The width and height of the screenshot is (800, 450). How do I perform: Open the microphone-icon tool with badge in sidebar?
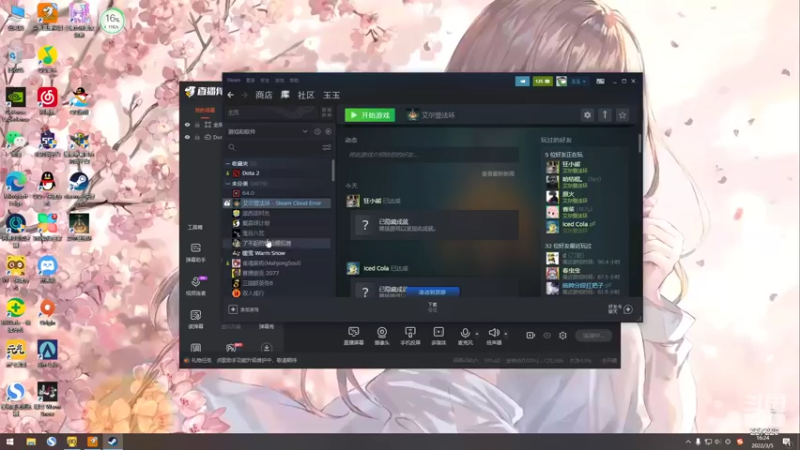click(x=196, y=286)
